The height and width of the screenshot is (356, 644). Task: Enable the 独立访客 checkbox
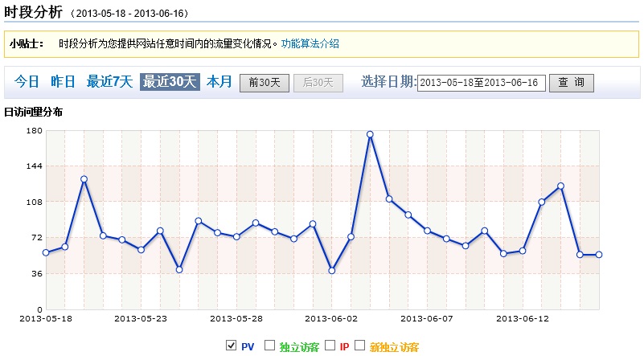[x=269, y=346]
